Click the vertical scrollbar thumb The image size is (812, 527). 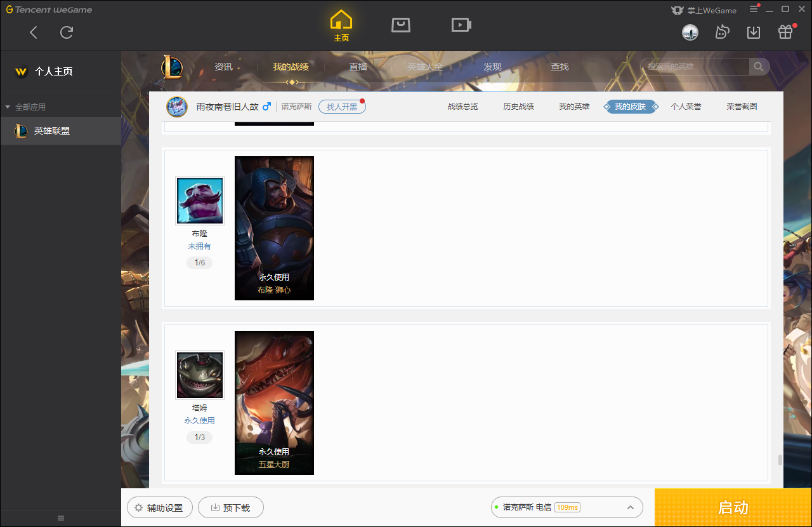[780, 460]
